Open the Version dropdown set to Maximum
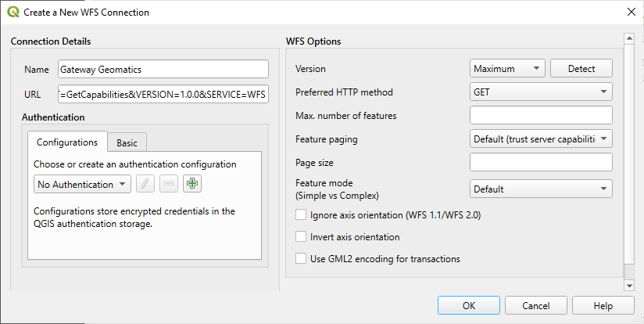 pyautogui.click(x=507, y=69)
